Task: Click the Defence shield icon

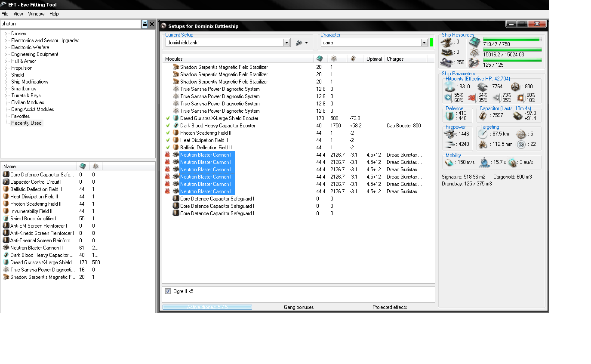Action: [x=450, y=116]
